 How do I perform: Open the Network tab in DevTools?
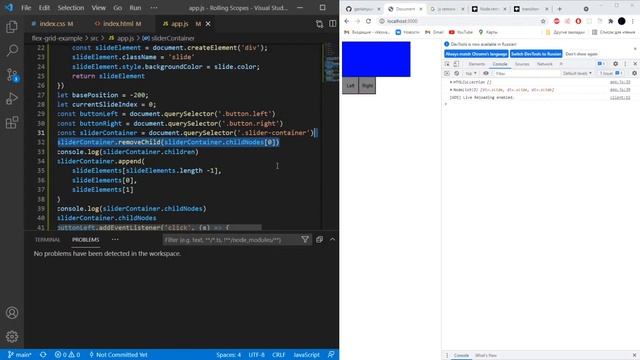click(x=544, y=64)
